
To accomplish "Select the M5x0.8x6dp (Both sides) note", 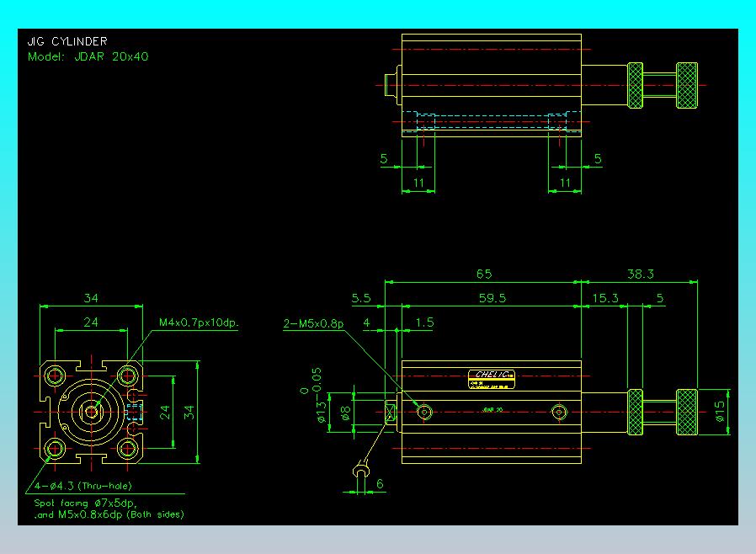I will coord(121,514).
